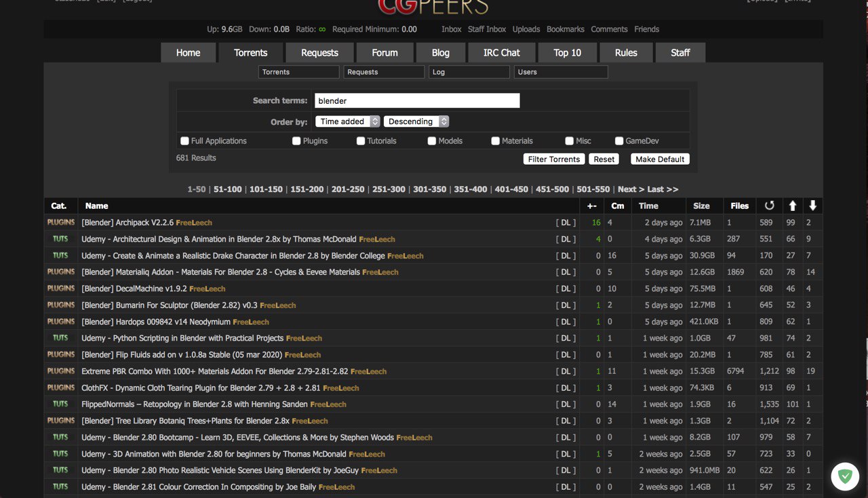Click PLUGINS icon next to DecalMachine v1.9.2
The height and width of the screenshot is (498, 868).
pos(61,288)
